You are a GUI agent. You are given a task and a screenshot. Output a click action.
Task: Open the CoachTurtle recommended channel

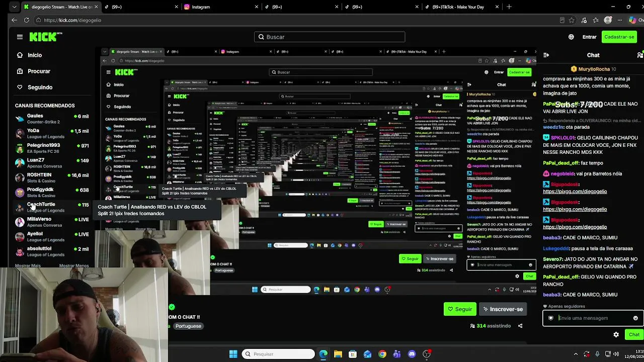[52, 207]
